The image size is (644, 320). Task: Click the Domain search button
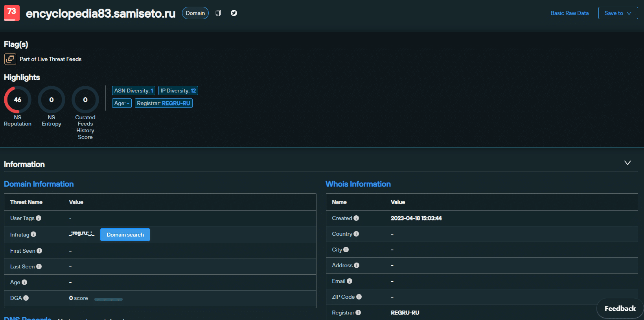(125, 235)
